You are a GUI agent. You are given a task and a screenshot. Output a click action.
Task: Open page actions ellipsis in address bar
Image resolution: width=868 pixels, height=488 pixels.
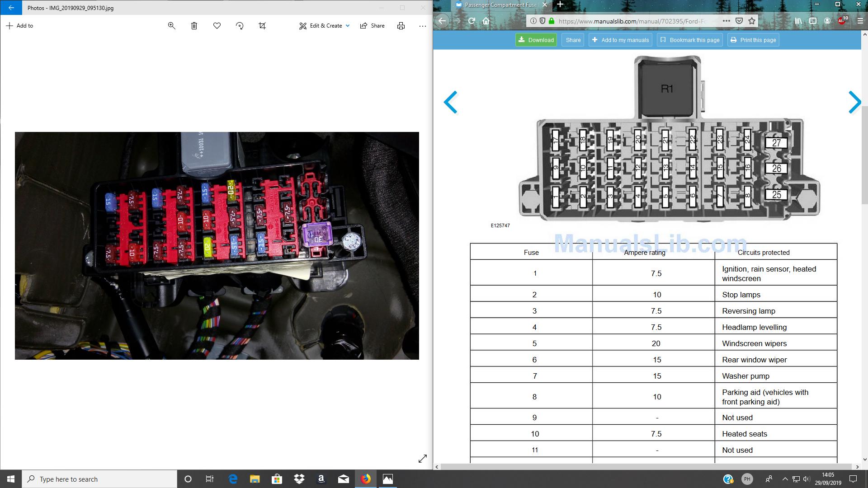(726, 21)
